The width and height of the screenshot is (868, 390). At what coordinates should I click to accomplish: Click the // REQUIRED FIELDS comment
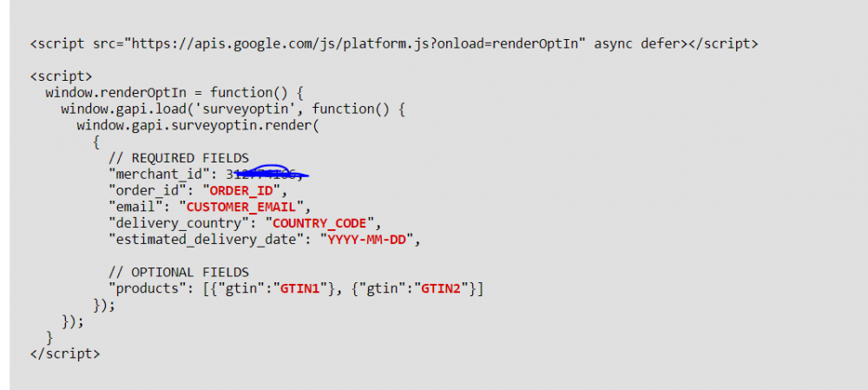click(x=179, y=158)
